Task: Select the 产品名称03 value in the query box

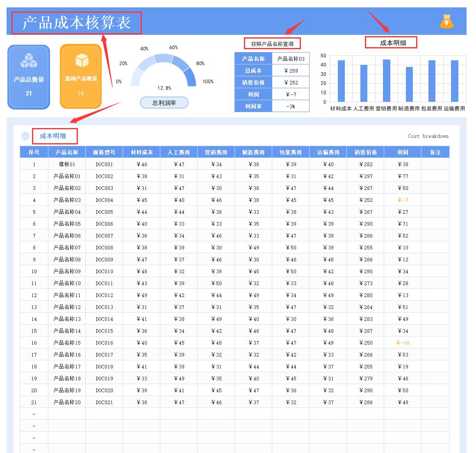Action: [291, 59]
